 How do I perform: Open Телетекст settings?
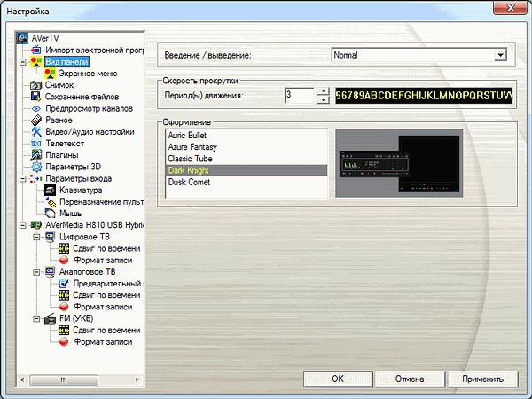(x=65, y=144)
